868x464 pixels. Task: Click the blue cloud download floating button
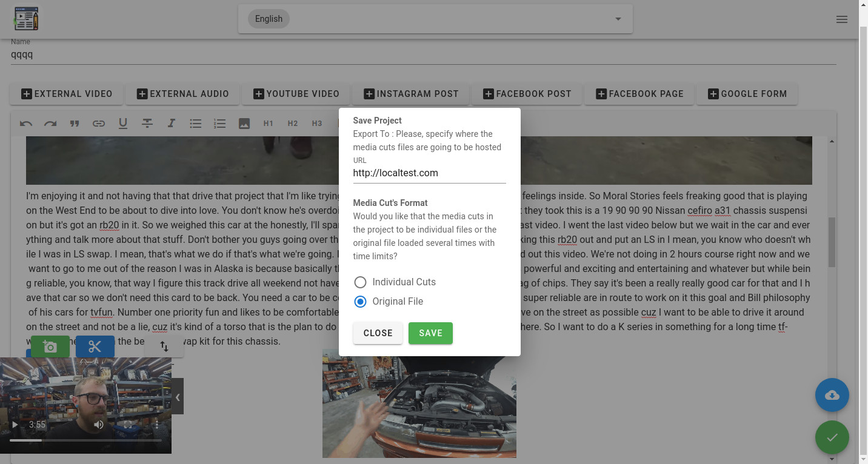(x=832, y=396)
